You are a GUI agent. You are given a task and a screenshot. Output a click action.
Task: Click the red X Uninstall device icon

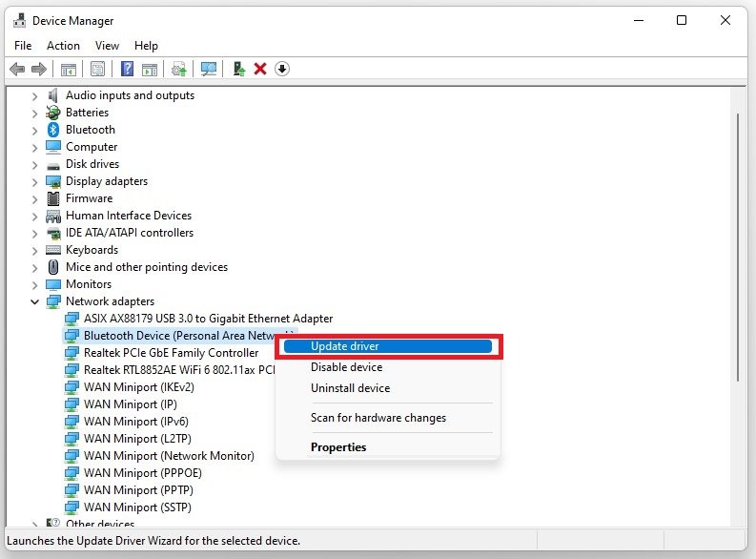coord(259,69)
